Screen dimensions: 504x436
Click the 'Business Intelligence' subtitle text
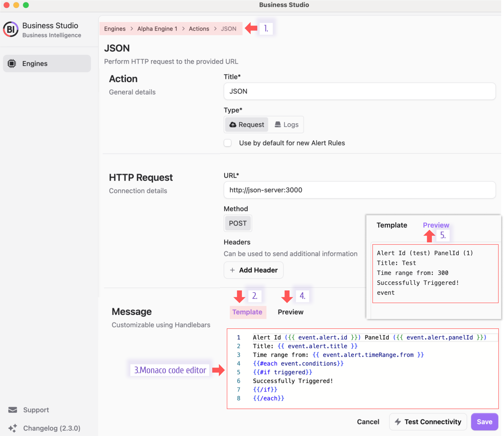[x=52, y=35]
